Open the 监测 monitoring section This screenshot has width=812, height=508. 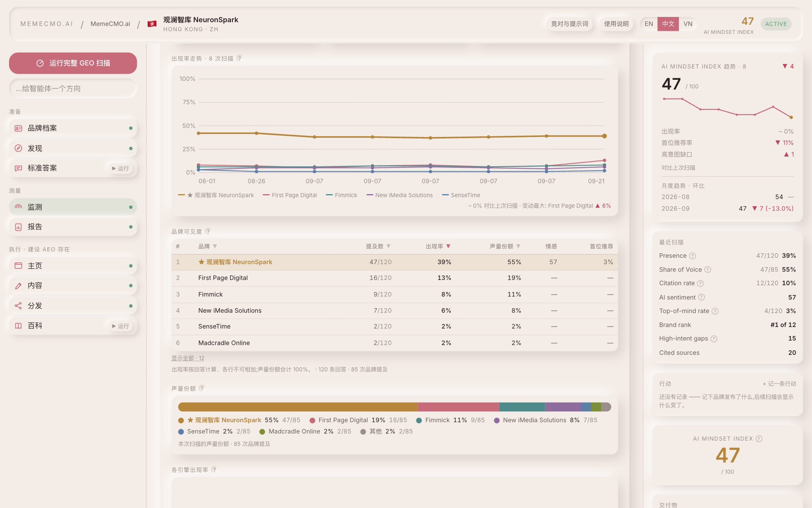click(73, 207)
